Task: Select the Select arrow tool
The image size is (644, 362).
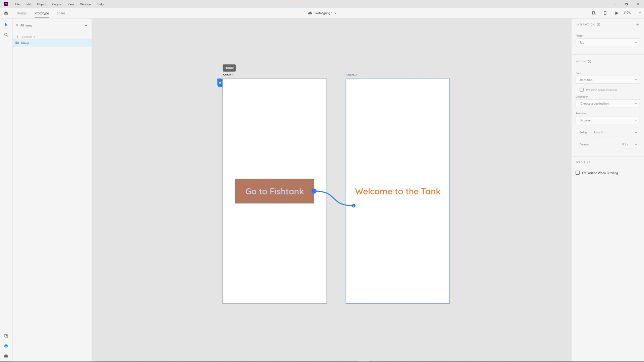Action: [x=6, y=25]
